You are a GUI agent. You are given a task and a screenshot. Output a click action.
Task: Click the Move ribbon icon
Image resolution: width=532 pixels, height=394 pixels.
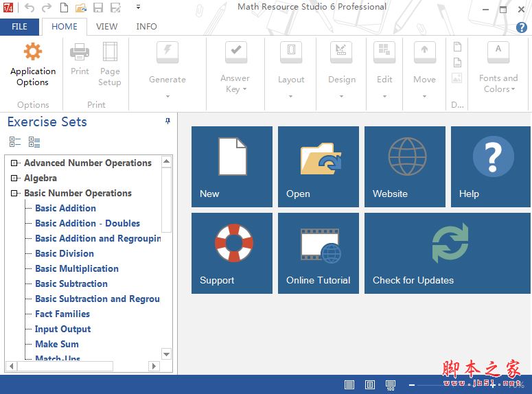point(424,53)
